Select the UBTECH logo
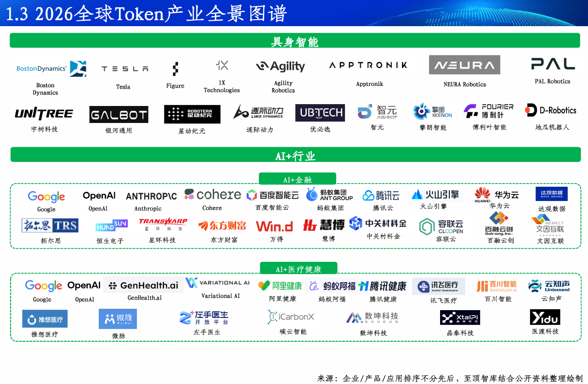The image size is (588, 384). tap(320, 112)
